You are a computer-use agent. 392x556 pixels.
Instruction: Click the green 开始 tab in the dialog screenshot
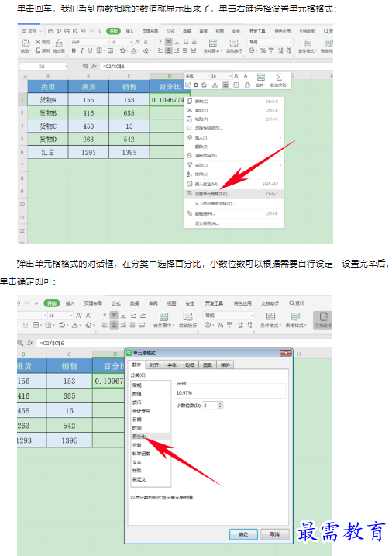[x=52, y=303]
